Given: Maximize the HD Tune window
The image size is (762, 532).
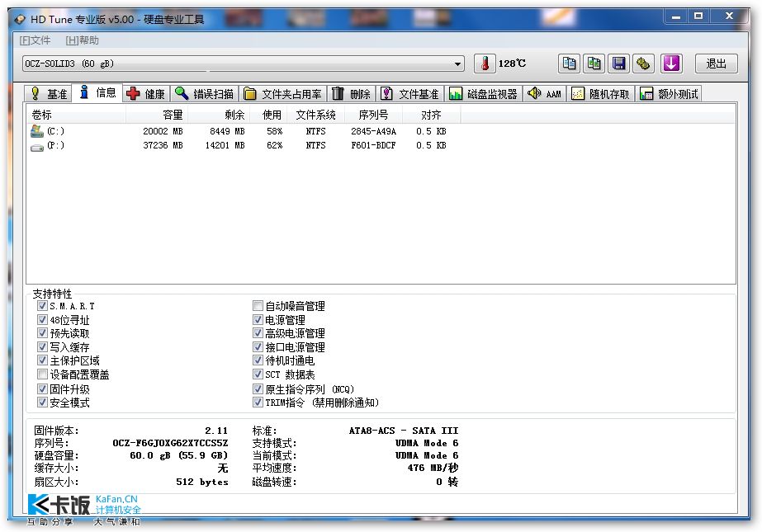Looking at the screenshot, I should click(x=698, y=16).
